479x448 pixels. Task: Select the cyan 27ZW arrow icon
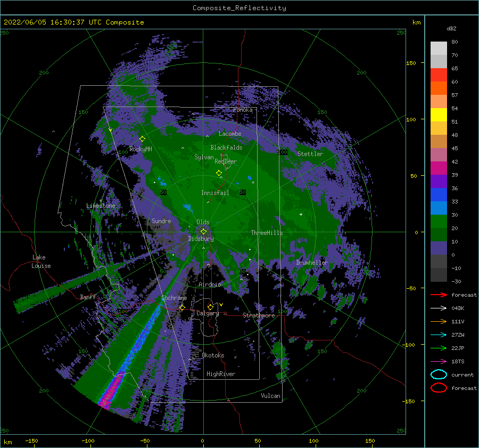(x=439, y=335)
